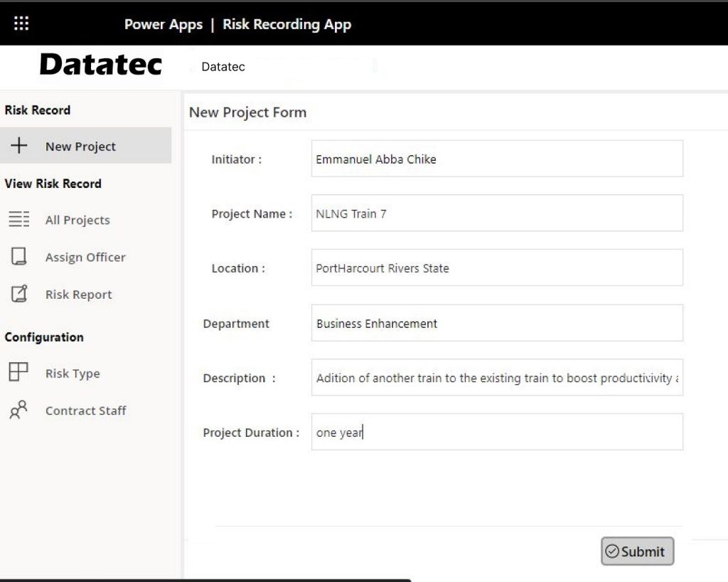This screenshot has width=728, height=582.
Task: Open the Datatec logo on the header
Action: tap(101, 64)
